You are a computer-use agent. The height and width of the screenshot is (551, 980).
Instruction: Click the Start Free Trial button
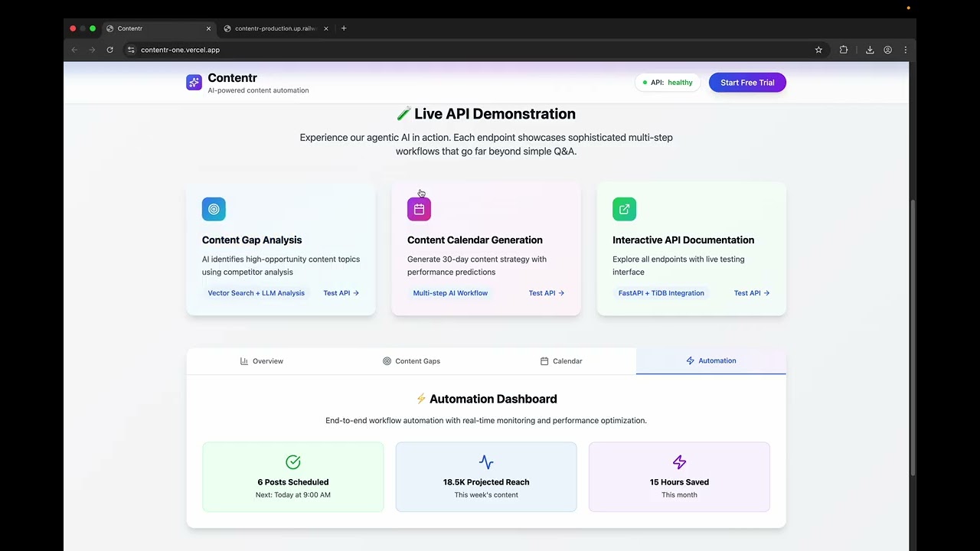click(x=746, y=82)
